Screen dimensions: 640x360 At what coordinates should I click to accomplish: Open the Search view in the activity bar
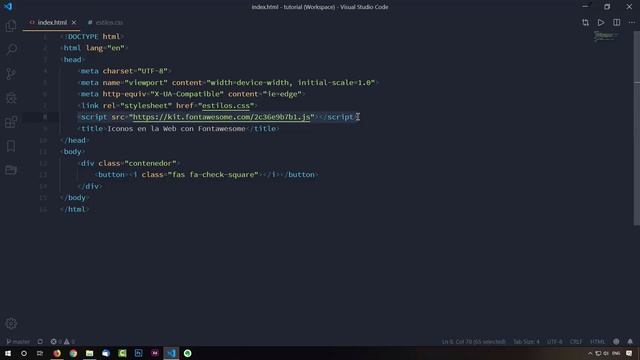click(x=11, y=49)
